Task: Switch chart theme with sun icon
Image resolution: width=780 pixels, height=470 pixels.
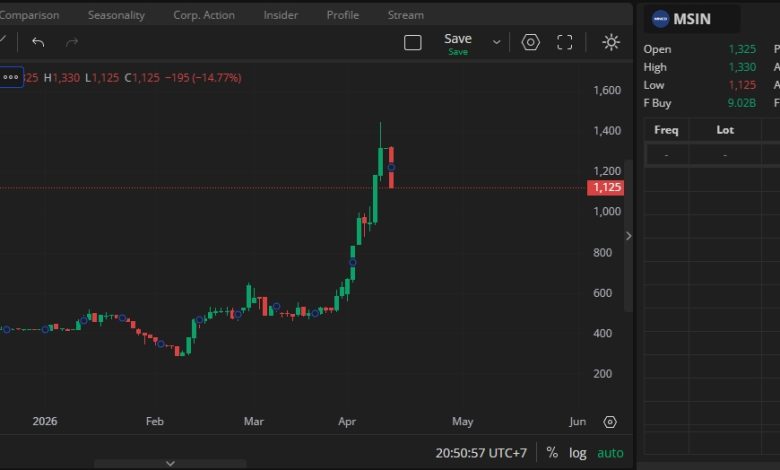Action: pos(611,42)
